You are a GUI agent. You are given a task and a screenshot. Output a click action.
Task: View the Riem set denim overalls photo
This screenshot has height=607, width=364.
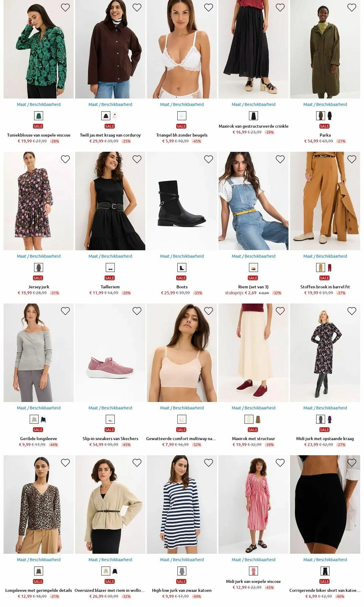click(x=254, y=201)
